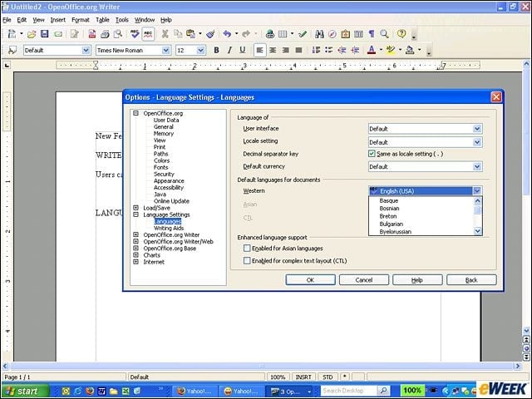Collapse the Western language dropdown arrow
Image resolution: width=532 pixels, height=399 pixels.
[476, 191]
